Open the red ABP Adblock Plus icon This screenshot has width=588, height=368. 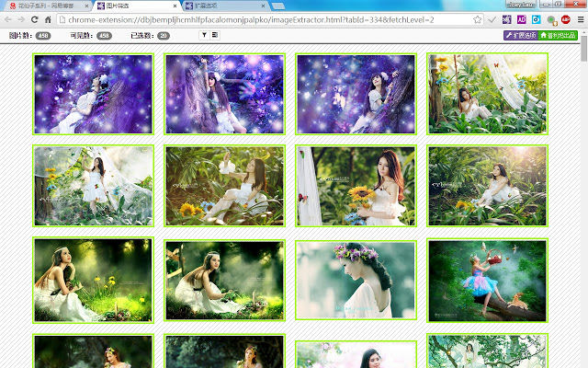566,19
